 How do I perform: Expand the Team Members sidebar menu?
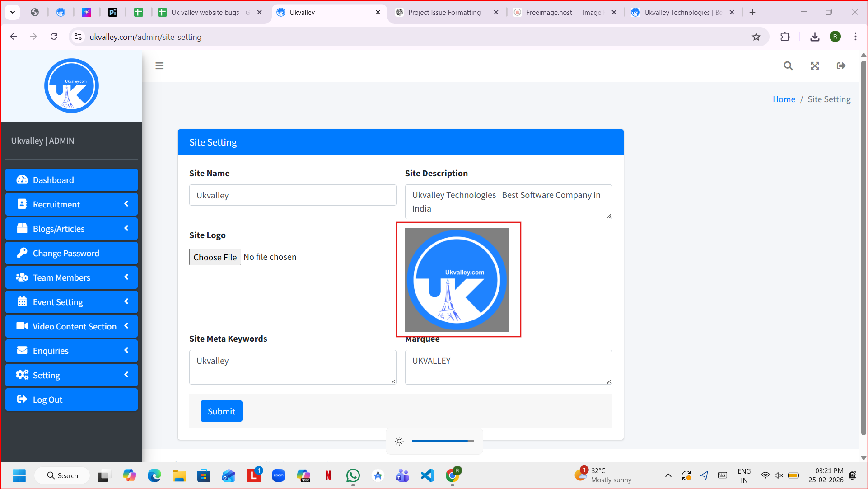click(x=71, y=277)
